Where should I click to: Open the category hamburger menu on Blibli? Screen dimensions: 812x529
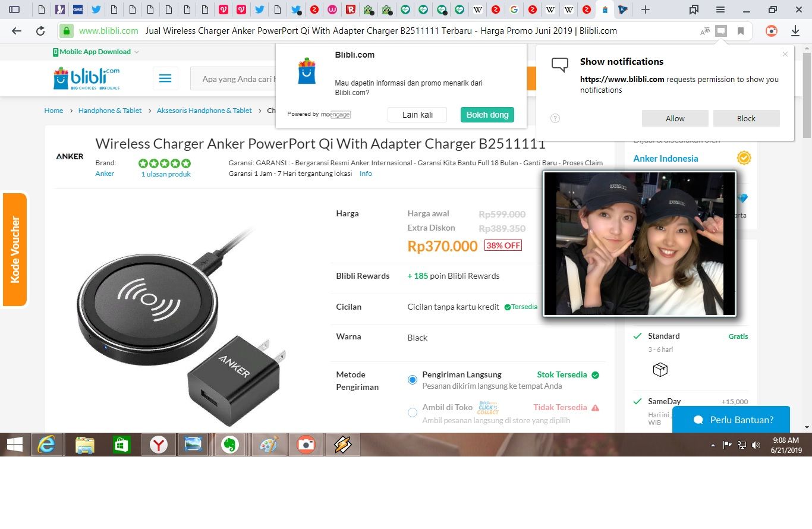(x=165, y=78)
